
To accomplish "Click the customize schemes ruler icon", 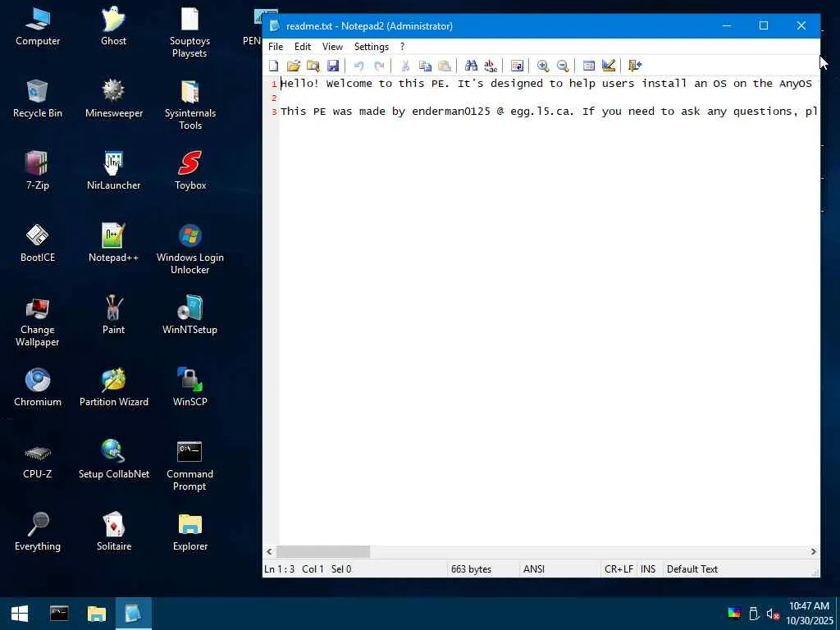I will [609, 66].
